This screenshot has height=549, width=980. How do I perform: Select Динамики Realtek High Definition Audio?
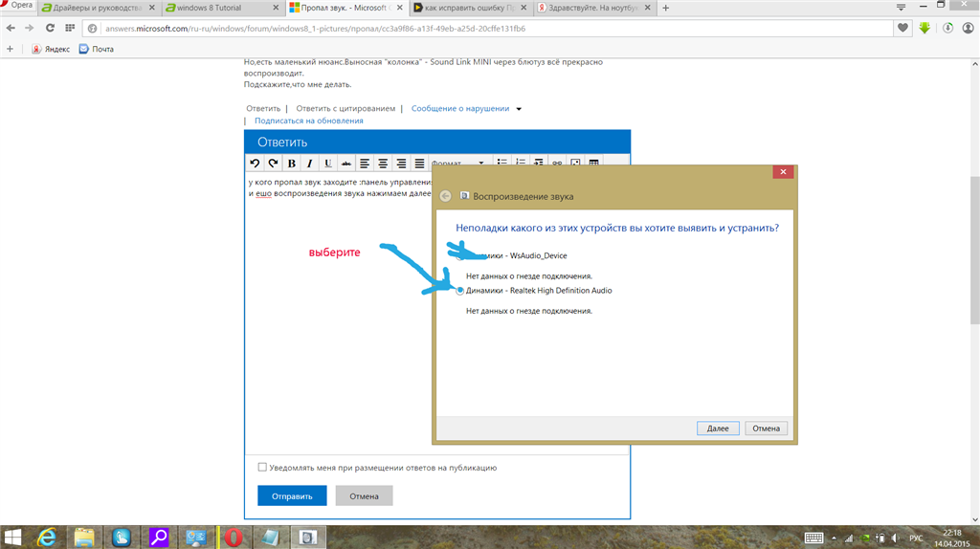pyautogui.click(x=460, y=291)
